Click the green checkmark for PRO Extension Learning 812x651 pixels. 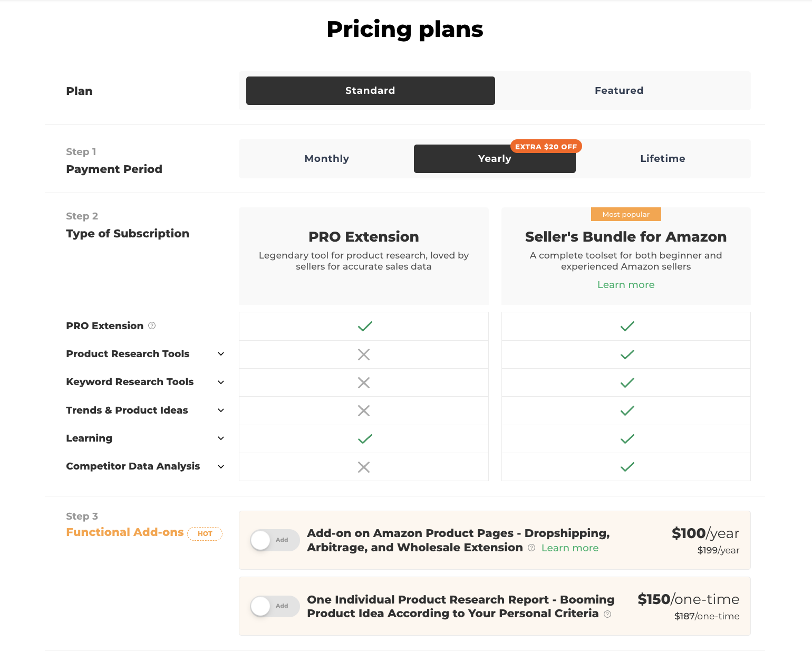pos(365,439)
